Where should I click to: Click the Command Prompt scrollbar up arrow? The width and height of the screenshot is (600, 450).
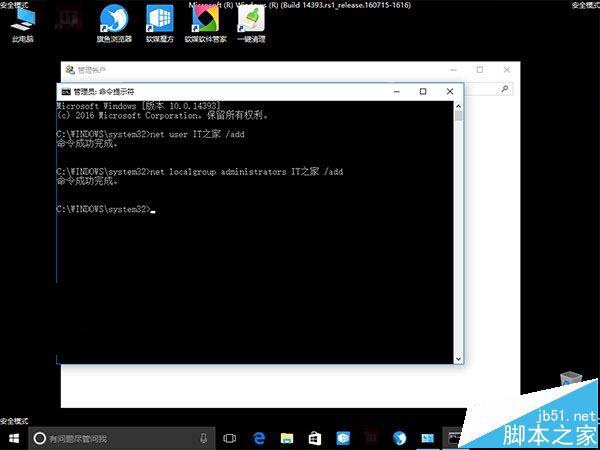tap(458, 106)
